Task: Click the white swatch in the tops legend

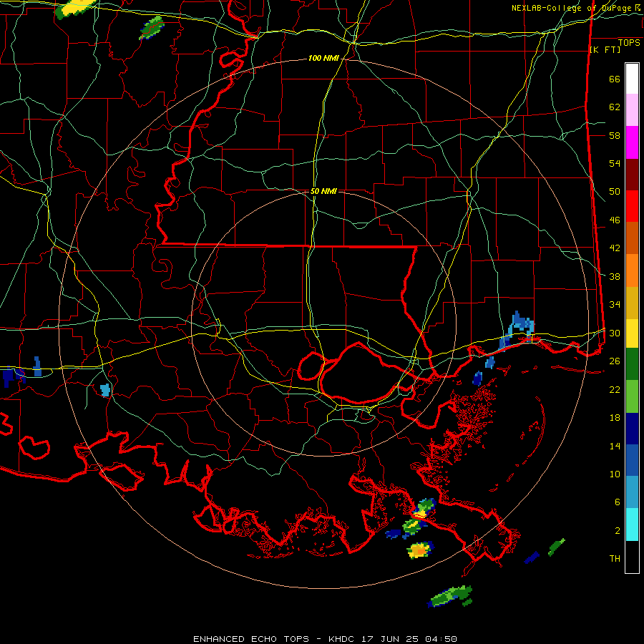Action: pos(632,79)
